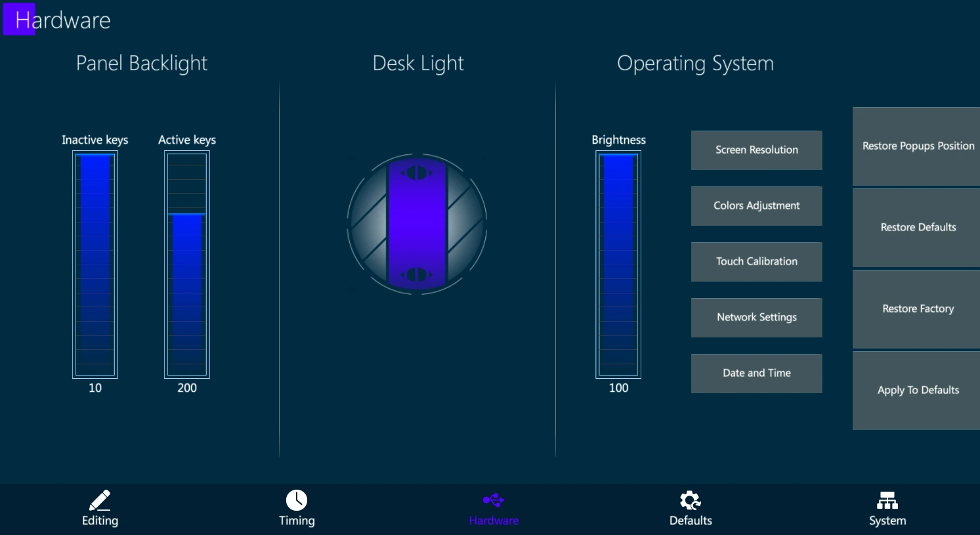Open the Timing tab clock icon
Viewport: 980px width, 535px height.
pos(297,500)
